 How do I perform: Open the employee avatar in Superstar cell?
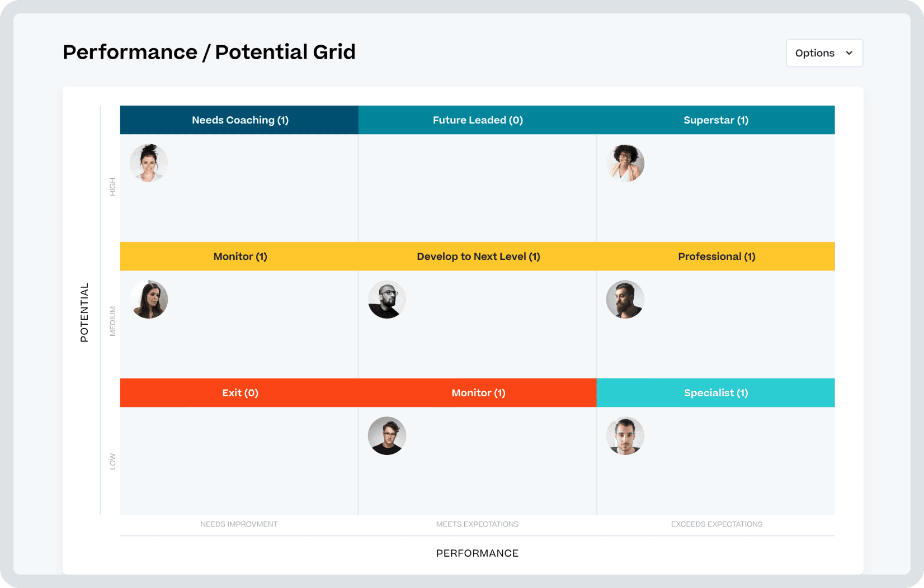[x=625, y=163]
